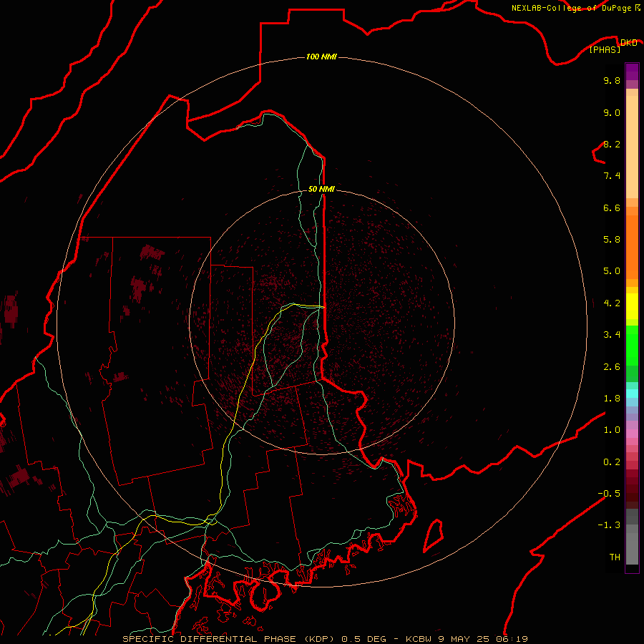The height and width of the screenshot is (644, 644).
Task: Click the 5.0 scale value
Action: coord(612,271)
